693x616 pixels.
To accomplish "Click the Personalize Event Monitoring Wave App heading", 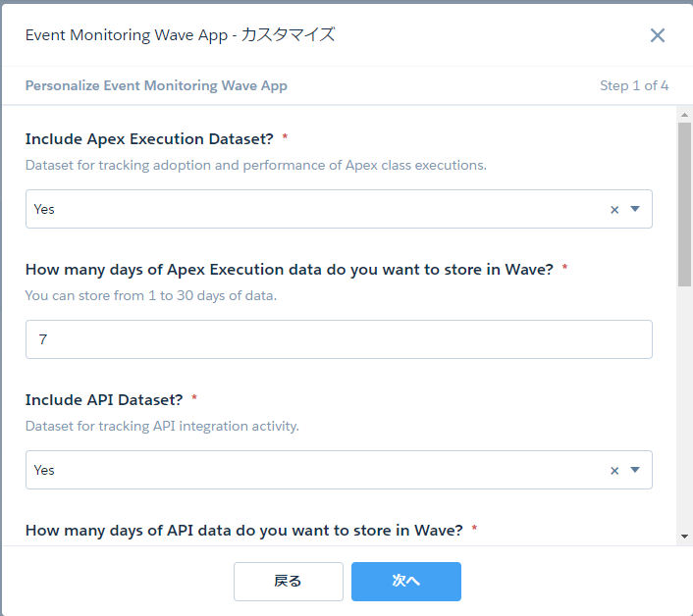I will pyautogui.click(x=156, y=85).
